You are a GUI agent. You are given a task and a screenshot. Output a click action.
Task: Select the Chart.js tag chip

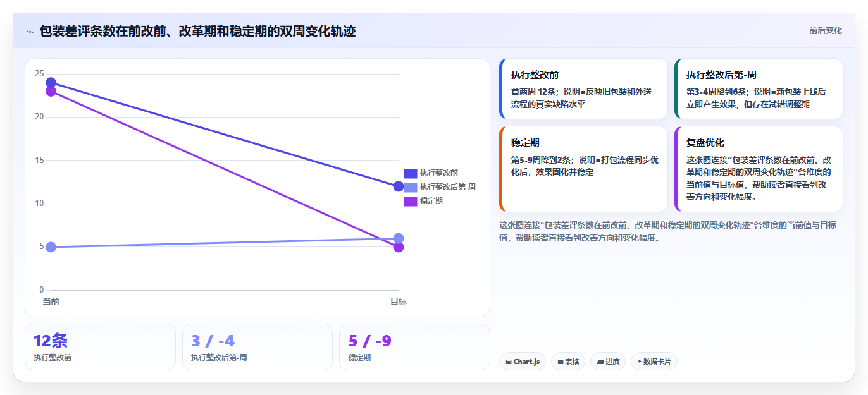click(523, 362)
